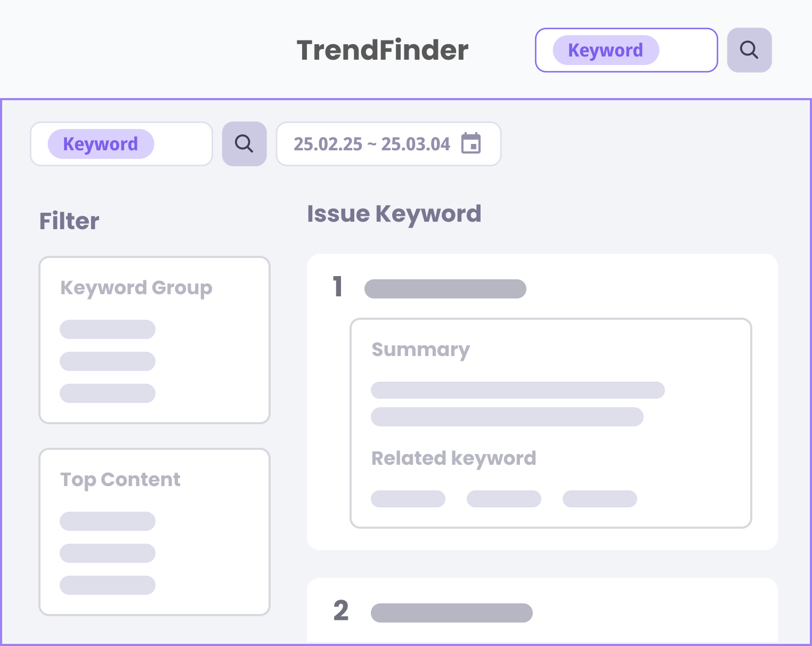Select the Keyword chip in header search
The height and width of the screenshot is (646, 812).
pos(606,50)
